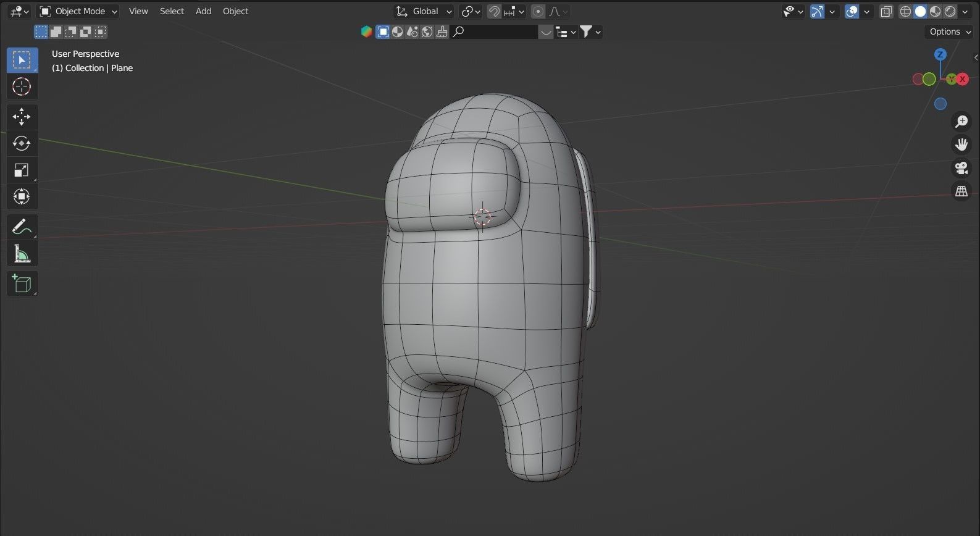Switch to rendered viewport shading
Viewport: 980px width, 536px height.
[x=950, y=11]
